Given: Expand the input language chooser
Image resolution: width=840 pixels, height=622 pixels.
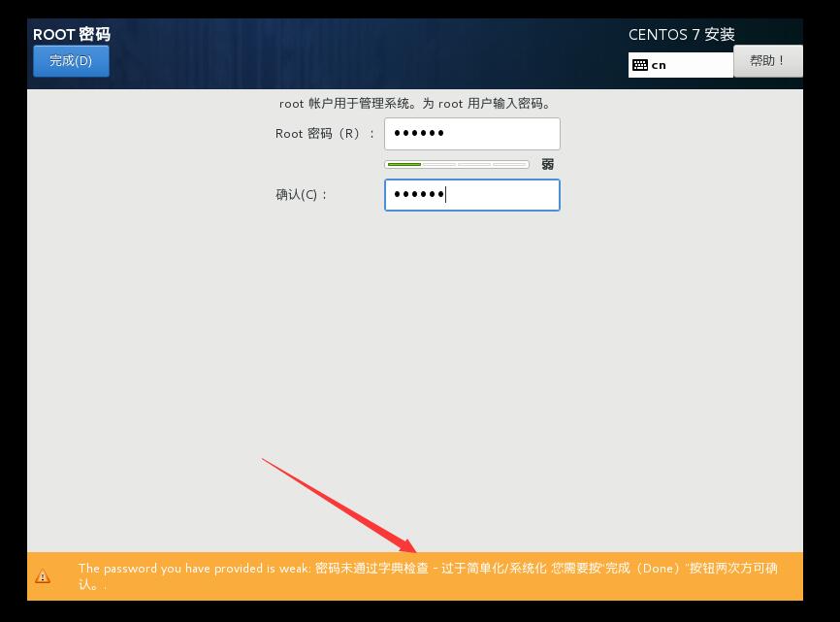Looking at the screenshot, I should [679, 63].
